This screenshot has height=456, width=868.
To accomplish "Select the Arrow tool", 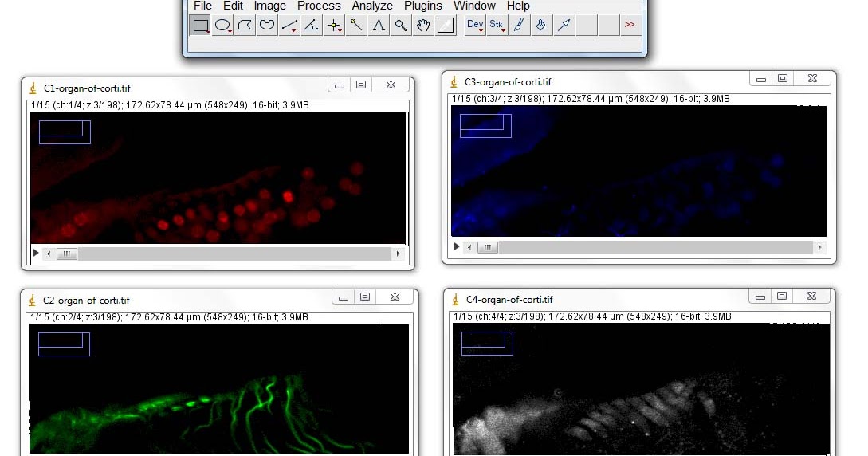I will [x=564, y=25].
